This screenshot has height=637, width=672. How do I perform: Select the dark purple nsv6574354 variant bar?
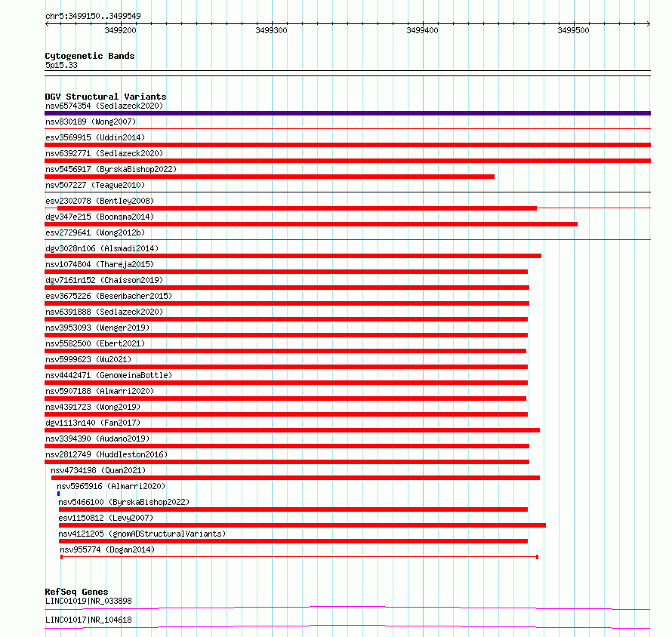coord(347,113)
